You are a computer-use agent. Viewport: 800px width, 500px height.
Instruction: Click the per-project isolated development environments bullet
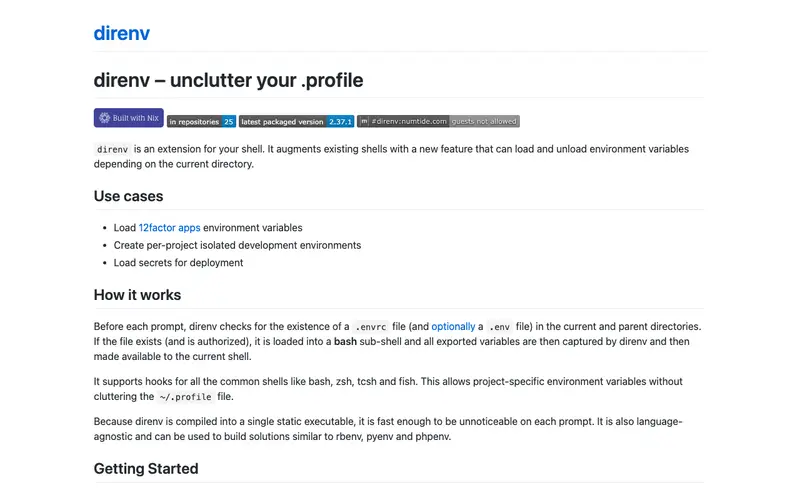[x=237, y=245]
